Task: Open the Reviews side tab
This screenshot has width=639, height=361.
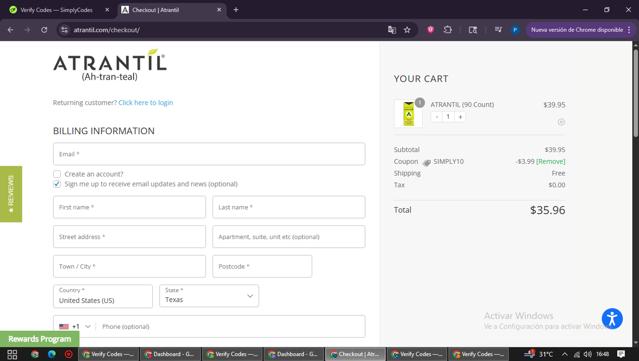Action: (11, 194)
